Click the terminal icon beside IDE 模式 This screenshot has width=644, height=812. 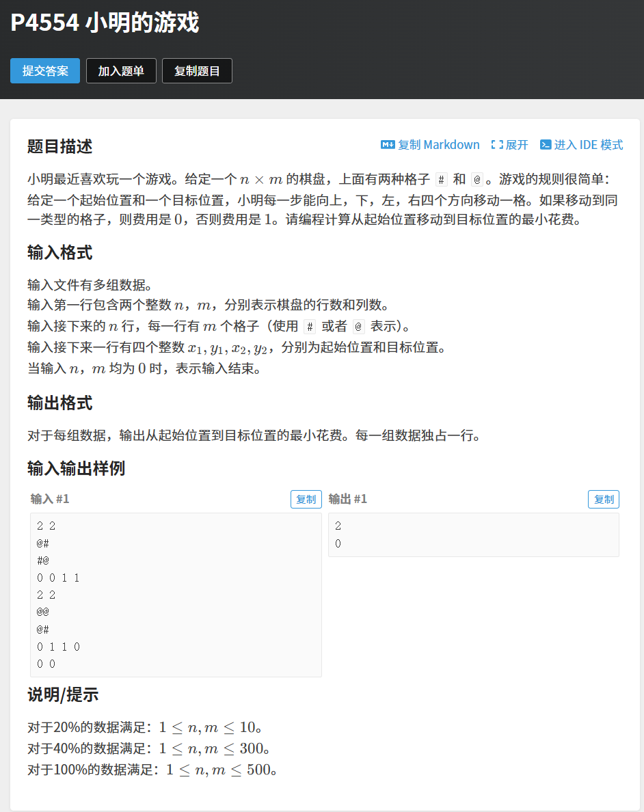tap(546, 145)
